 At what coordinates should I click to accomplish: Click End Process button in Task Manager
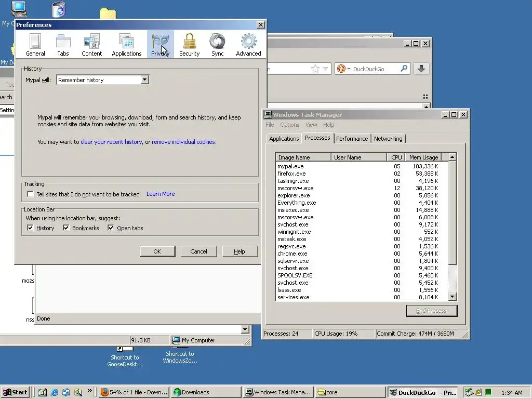[432, 311]
